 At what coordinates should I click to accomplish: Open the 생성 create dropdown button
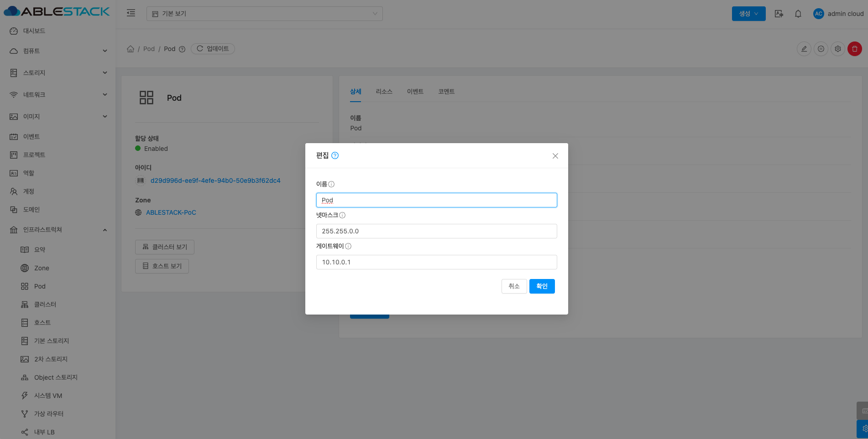(x=748, y=14)
